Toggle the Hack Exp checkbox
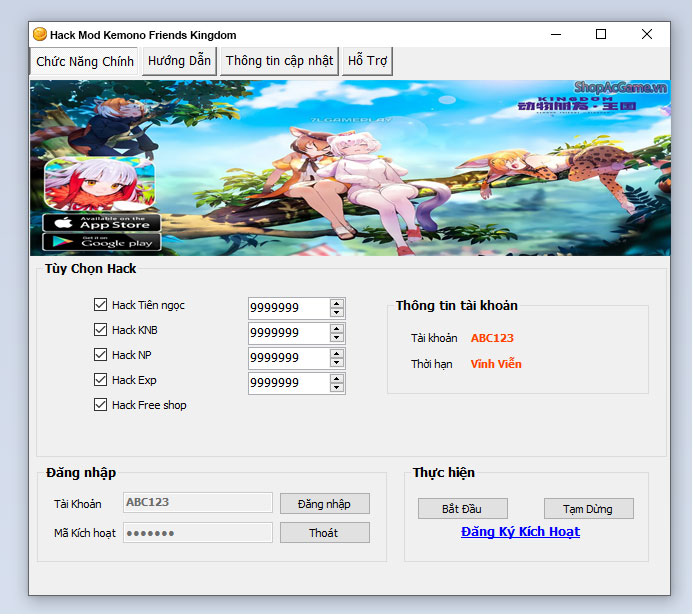This screenshot has height=616, width=693. coord(100,380)
